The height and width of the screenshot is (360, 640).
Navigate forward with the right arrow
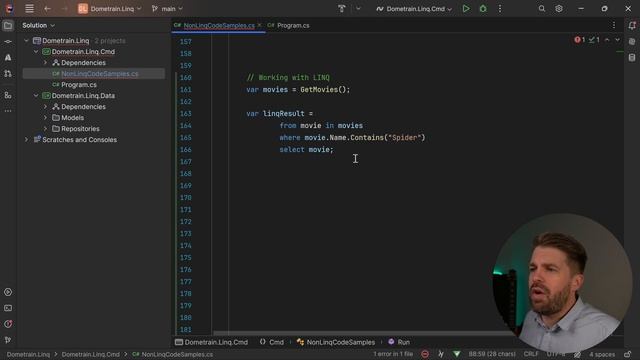(64, 9)
